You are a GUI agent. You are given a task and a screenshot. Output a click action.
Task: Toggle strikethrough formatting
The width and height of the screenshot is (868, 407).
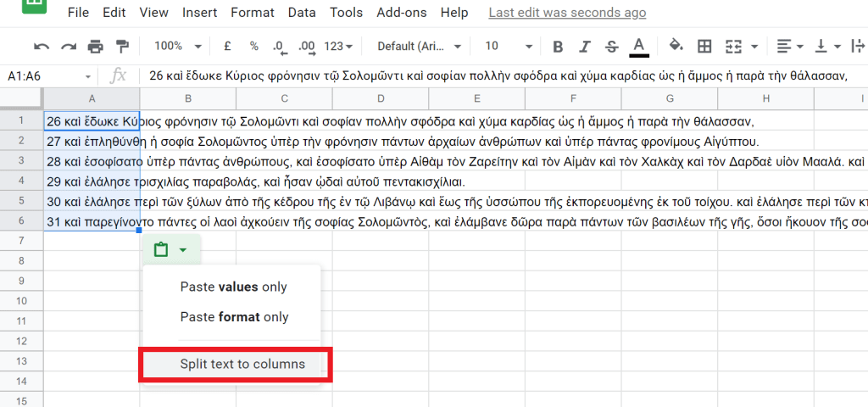click(611, 46)
